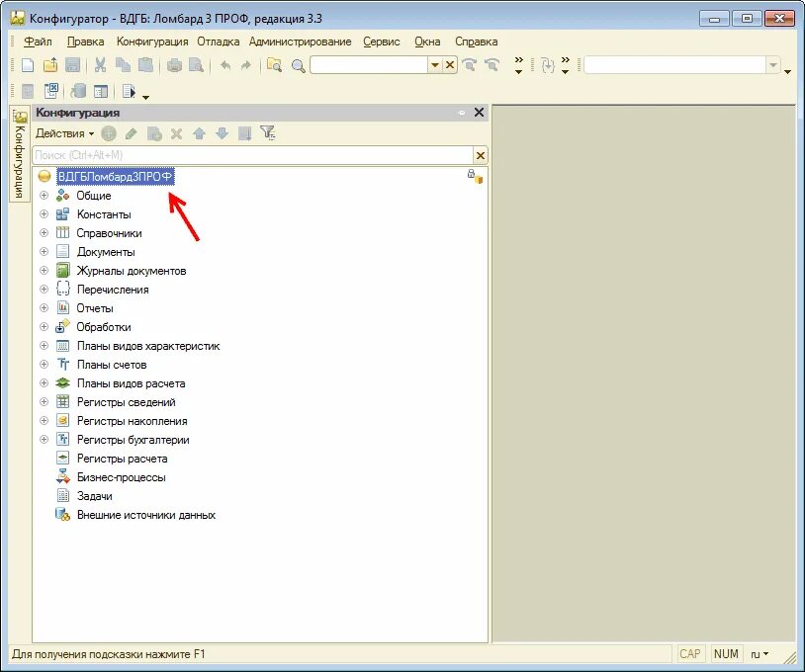Move object down with arrow icon
This screenshot has height=672, width=805.
point(222,133)
